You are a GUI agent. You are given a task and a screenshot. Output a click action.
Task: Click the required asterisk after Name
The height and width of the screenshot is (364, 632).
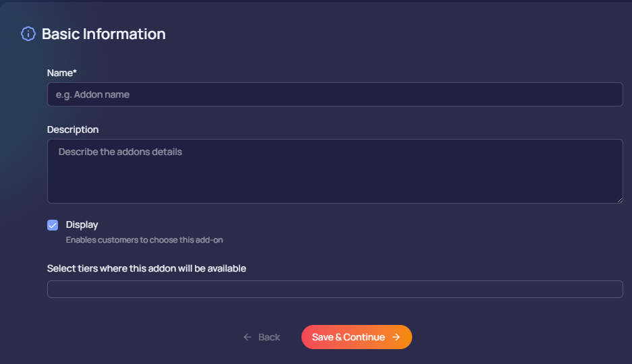tap(75, 73)
